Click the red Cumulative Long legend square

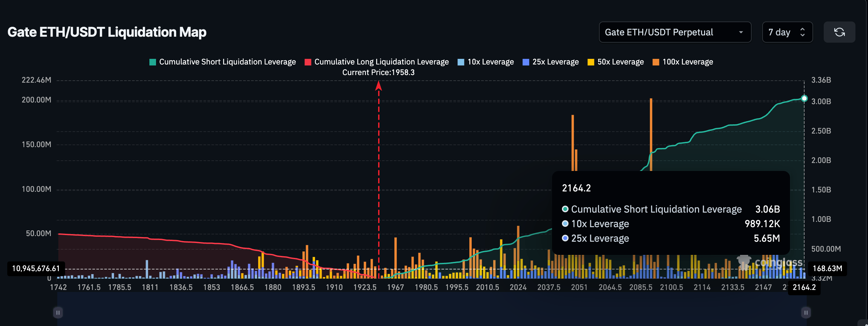pyautogui.click(x=308, y=62)
